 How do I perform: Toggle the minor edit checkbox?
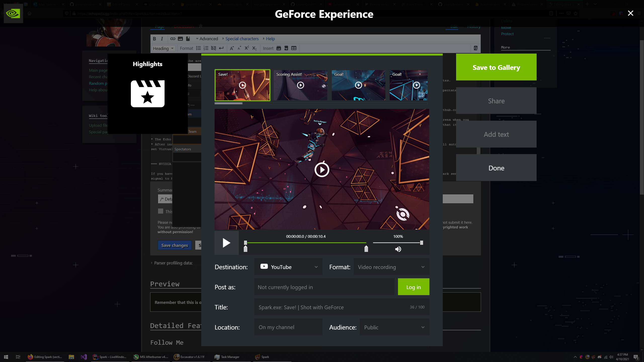[160, 211]
